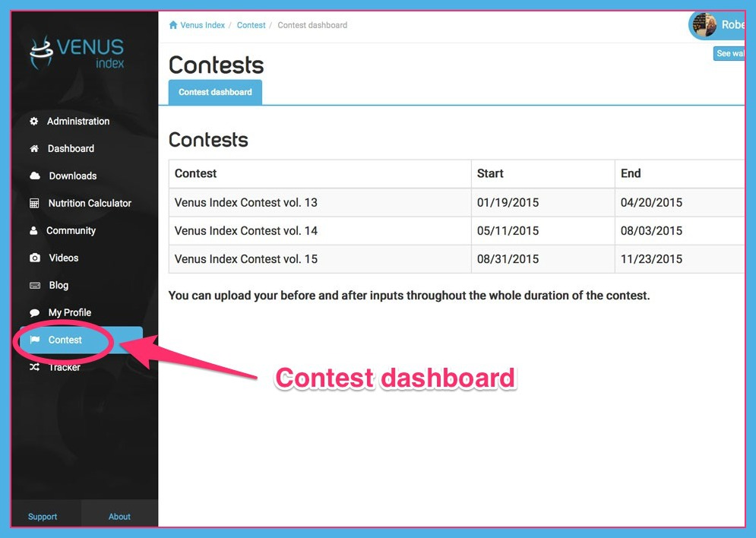The height and width of the screenshot is (538, 756).
Task: Open Nutrition Calculator menu item
Action: point(90,204)
